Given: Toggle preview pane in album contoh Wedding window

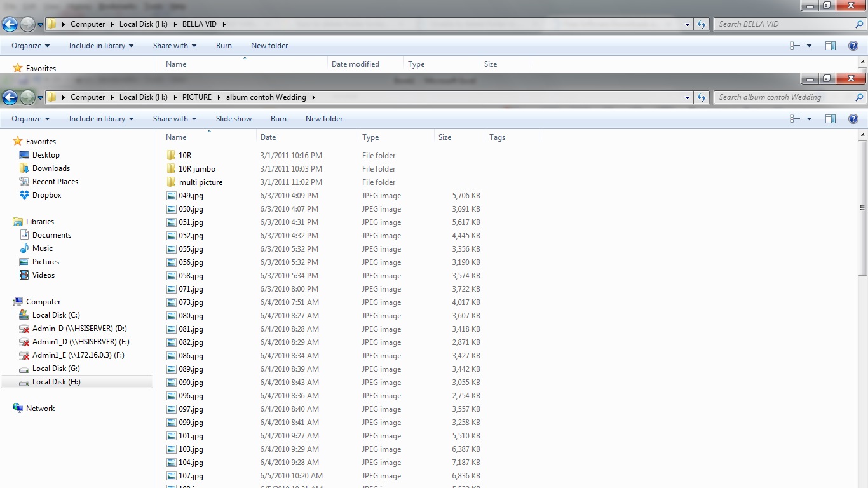Looking at the screenshot, I should (831, 119).
